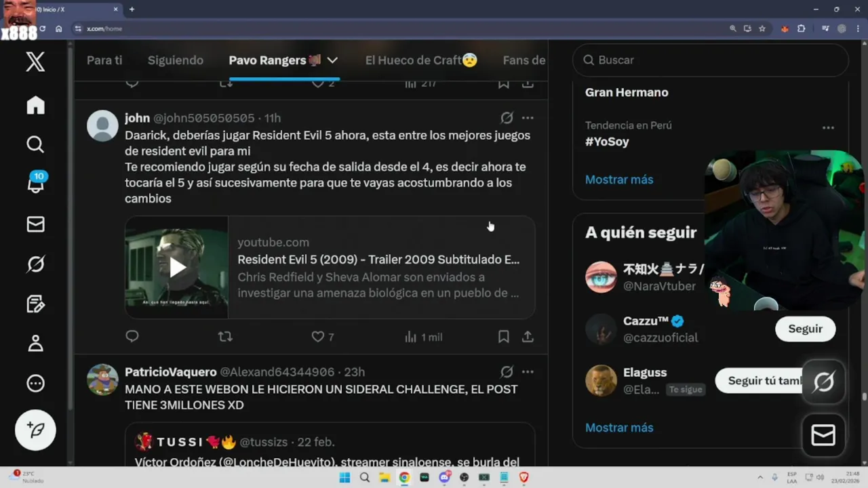
Task: Bookmark john's Resident Evil 5 post
Action: (x=503, y=336)
